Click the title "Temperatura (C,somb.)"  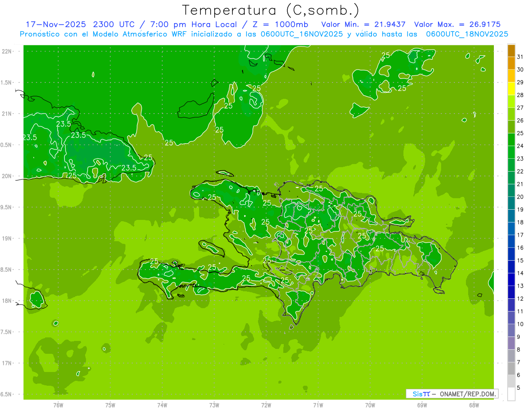271,11
